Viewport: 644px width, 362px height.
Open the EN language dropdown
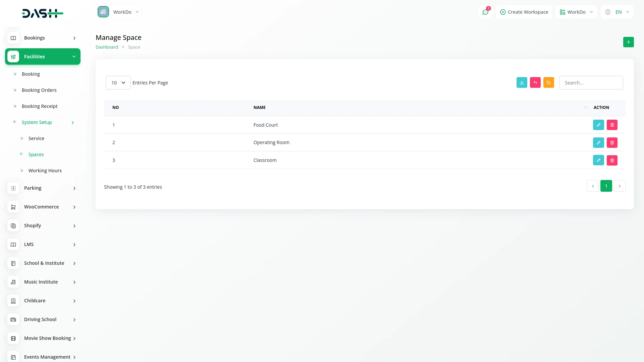(617, 12)
